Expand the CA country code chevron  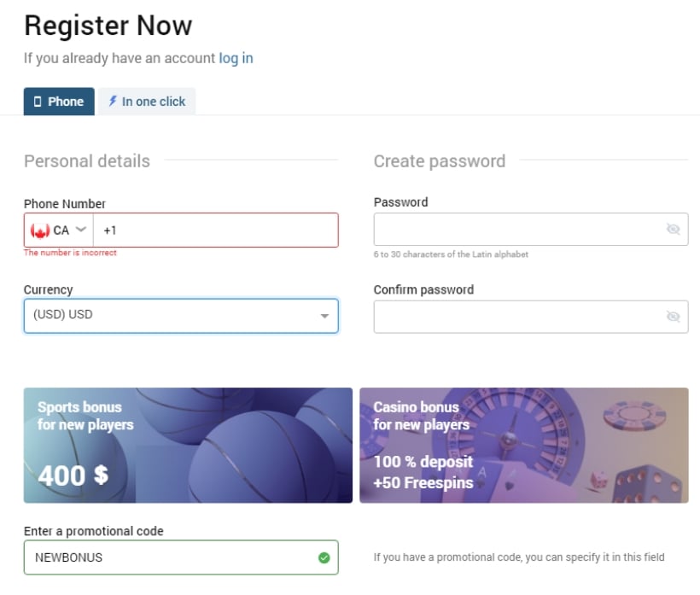pyautogui.click(x=81, y=230)
